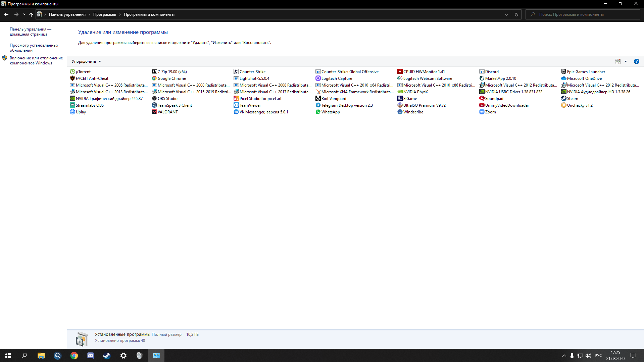The image size is (644, 362).
Task: Select MarketApp 2.0.10 entry
Action: tap(498, 79)
